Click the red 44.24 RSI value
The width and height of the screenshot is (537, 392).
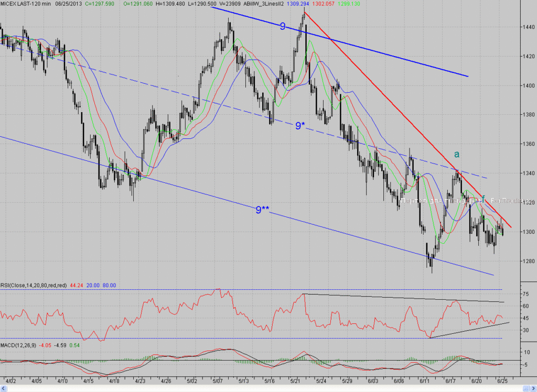click(77, 285)
